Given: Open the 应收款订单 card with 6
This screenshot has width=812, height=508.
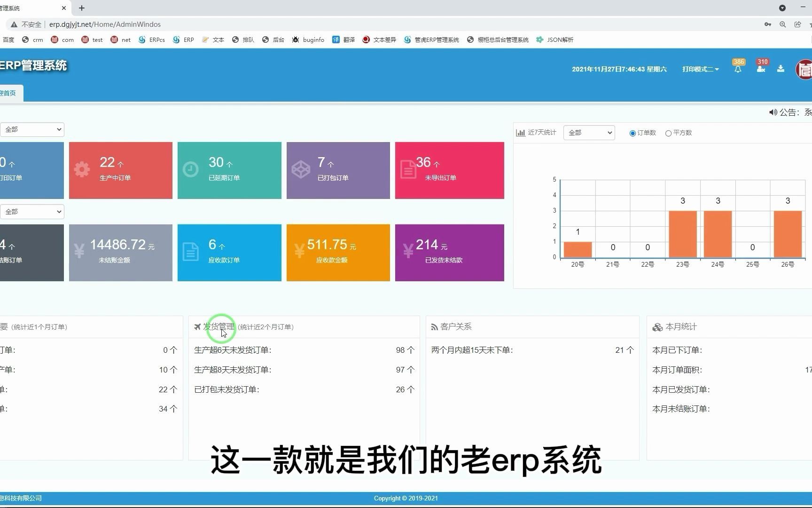Looking at the screenshot, I should point(229,253).
